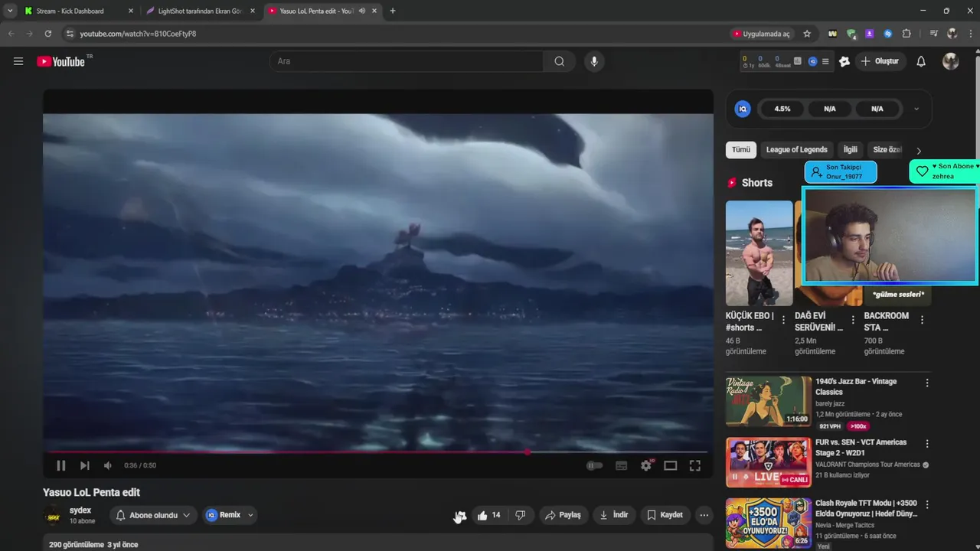Select the Size özel chip
The height and width of the screenshot is (551, 980).
point(887,150)
